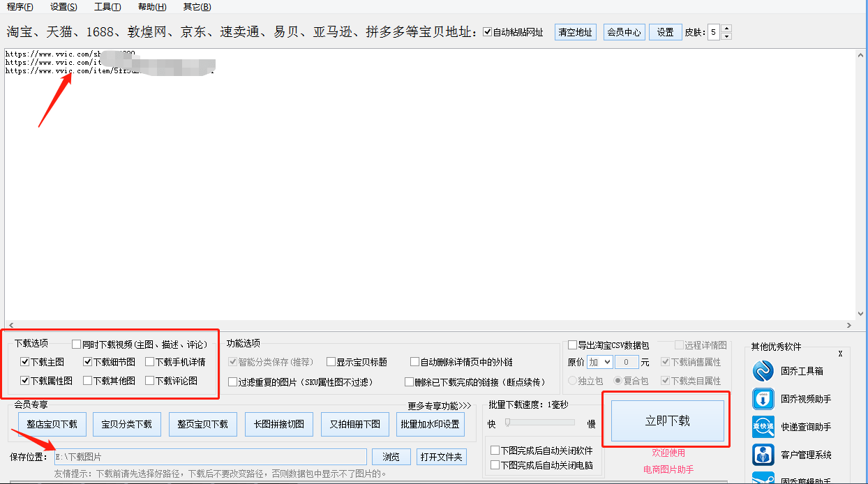
Task: Decrease the 皮肤 value with down arrow
Action: point(726,36)
